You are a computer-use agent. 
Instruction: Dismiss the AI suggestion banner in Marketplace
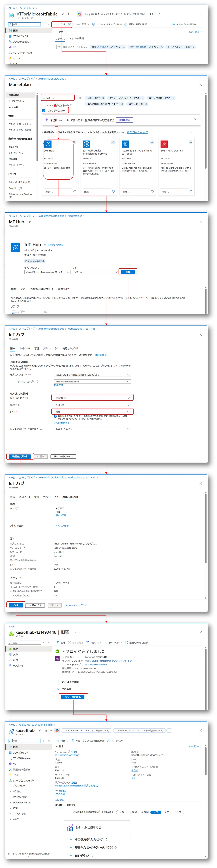(x=195, y=119)
